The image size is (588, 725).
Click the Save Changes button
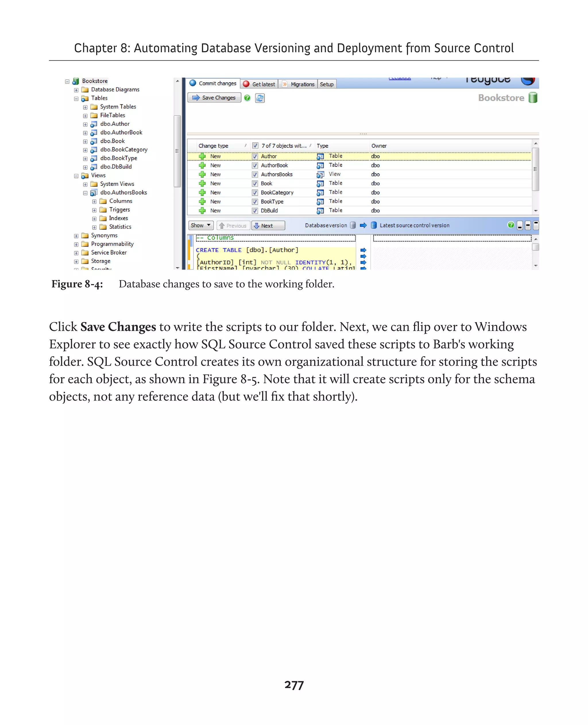pos(214,98)
